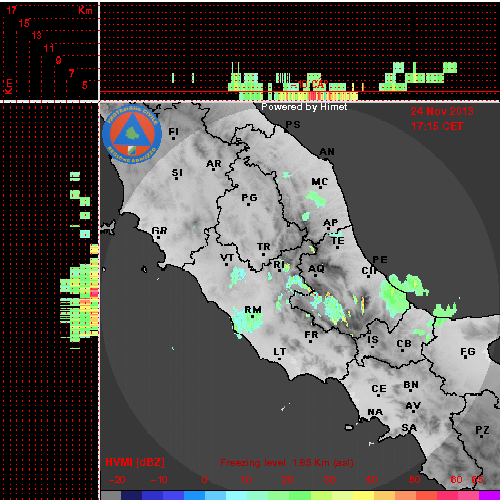Click the magenta 65 dBZ color swatch
500x500 pixels.
click(x=489, y=495)
